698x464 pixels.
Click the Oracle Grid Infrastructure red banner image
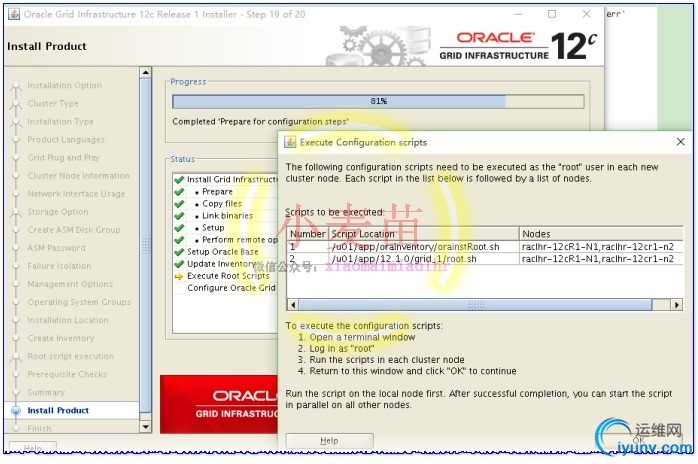pyautogui.click(x=219, y=404)
